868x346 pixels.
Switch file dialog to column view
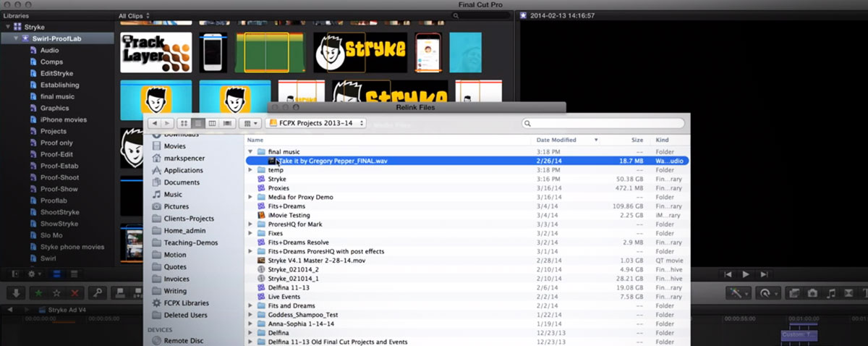(x=212, y=124)
